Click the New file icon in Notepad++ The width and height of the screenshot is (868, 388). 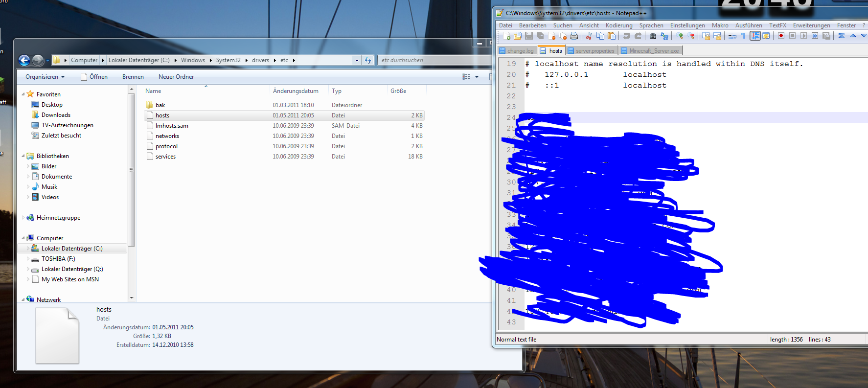tap(506, 36)
